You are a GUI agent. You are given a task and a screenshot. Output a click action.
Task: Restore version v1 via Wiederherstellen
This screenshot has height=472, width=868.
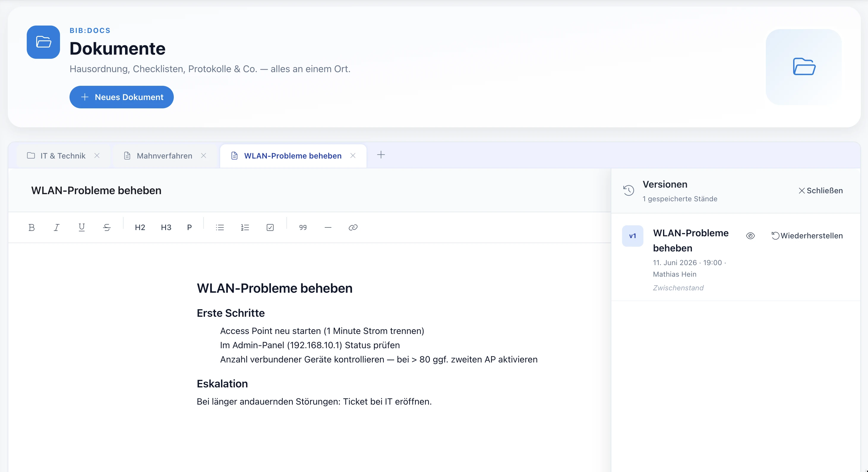click(807, 236)
